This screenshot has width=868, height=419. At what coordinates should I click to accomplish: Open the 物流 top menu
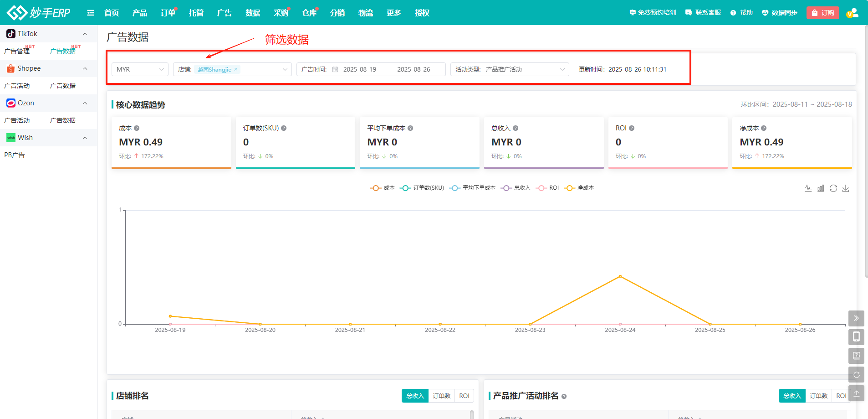pyautogui.click(x=366, y=13)
